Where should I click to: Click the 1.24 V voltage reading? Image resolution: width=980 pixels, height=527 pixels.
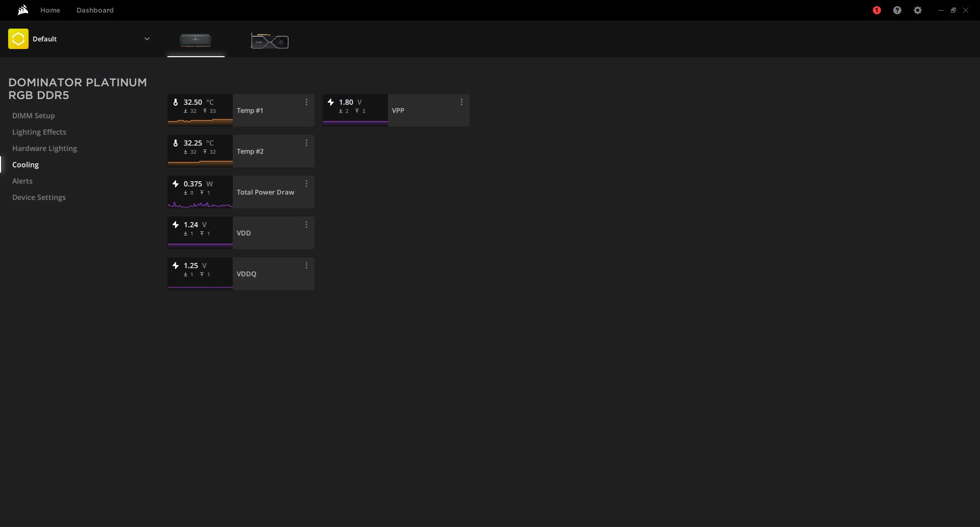coord(195,225)
